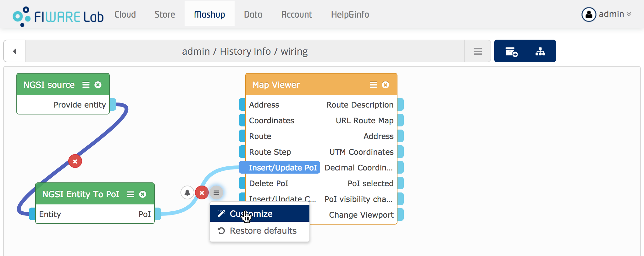The height and width of the screenshot is (256, 644).
Task: Click the admin / History Info / wiring breadcrumb
Action: [245, 51]
